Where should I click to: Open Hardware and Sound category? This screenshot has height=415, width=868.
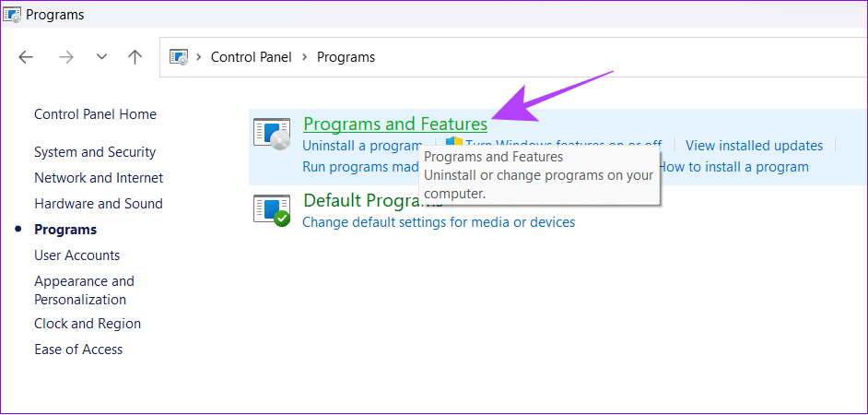point(99,203)
